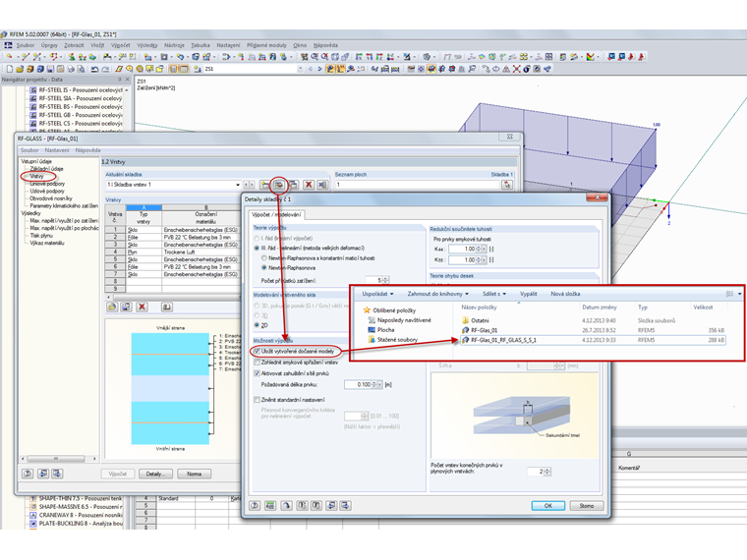Image resolution: width=747 pixels, height=560 pixels.
Task: Open Uspořádat dropdown in file explorer
Action: click(x=377, y=294)
